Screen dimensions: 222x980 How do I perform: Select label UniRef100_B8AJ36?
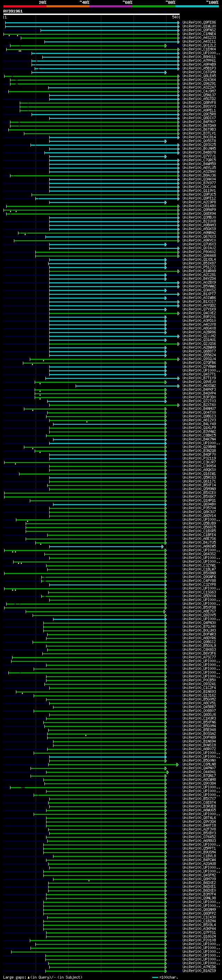click(x=199, y=175)
